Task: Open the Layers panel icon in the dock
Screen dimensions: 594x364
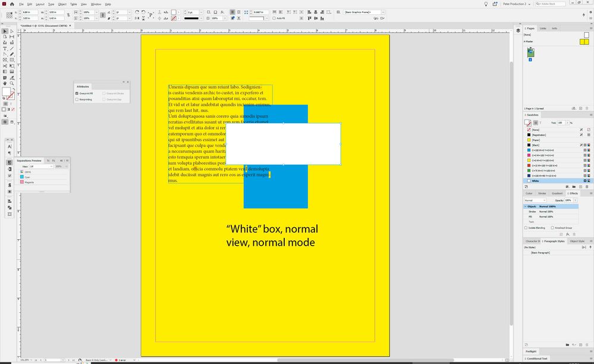Action: click(x=518, y=29)
